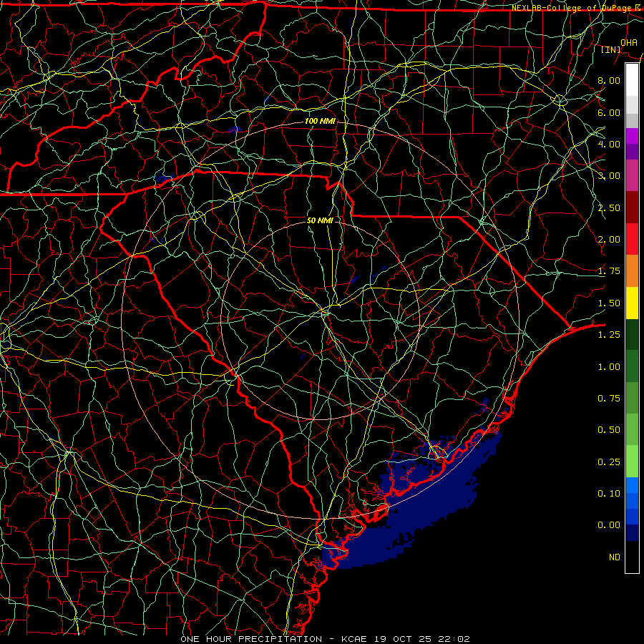Screen dimensions: 644x644
Task: Click the "[IN]" units label
Action: pos(611,50)
